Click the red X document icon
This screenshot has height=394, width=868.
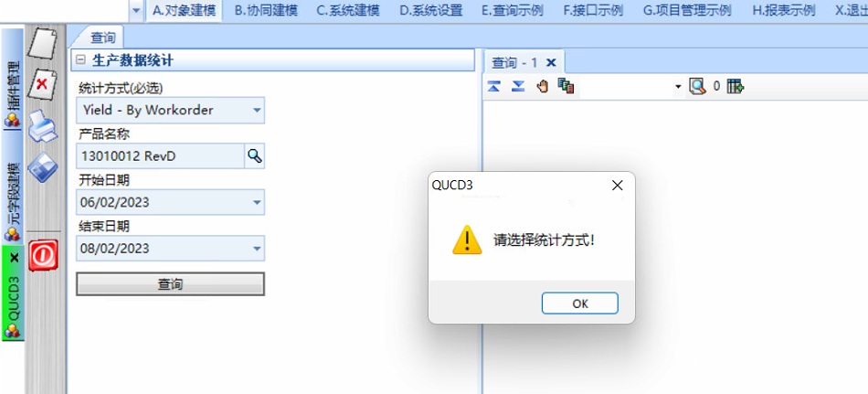(x=43, y=84)
